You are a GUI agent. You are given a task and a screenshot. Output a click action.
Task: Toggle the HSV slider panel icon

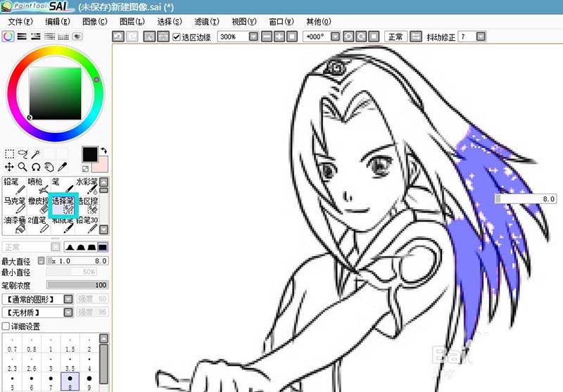pyautogui.click(x=36, y=37)
